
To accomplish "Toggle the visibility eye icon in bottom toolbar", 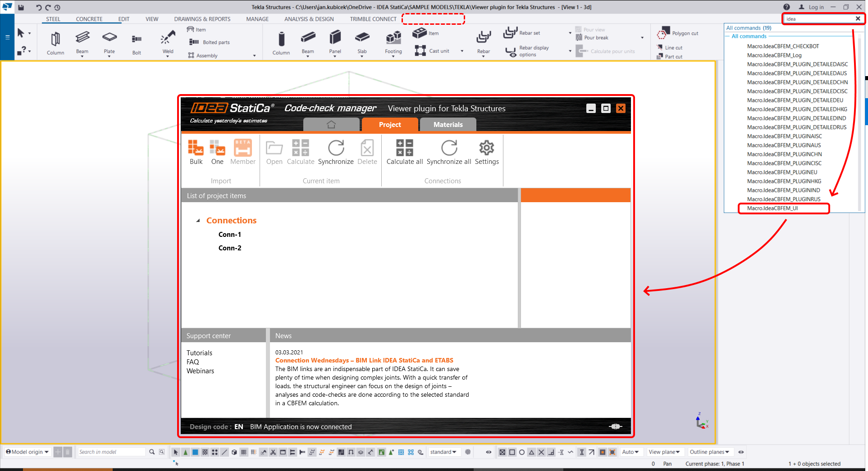I will [x=488, y=452].
